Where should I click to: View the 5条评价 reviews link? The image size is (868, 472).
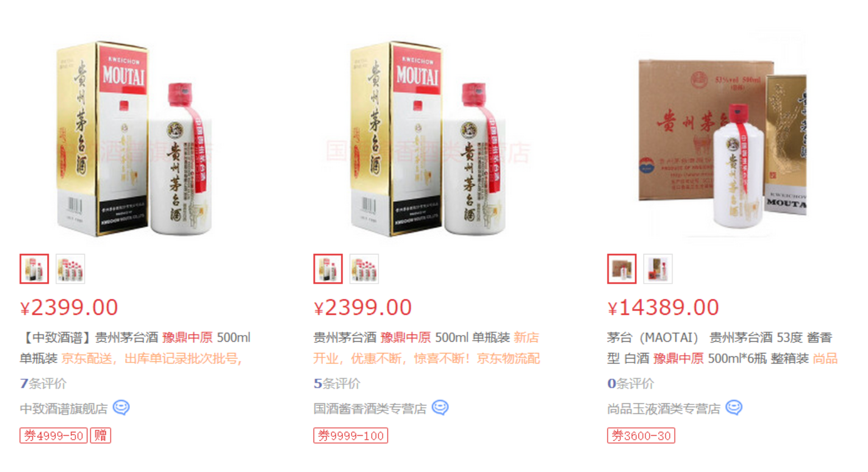tap(337, 384)
